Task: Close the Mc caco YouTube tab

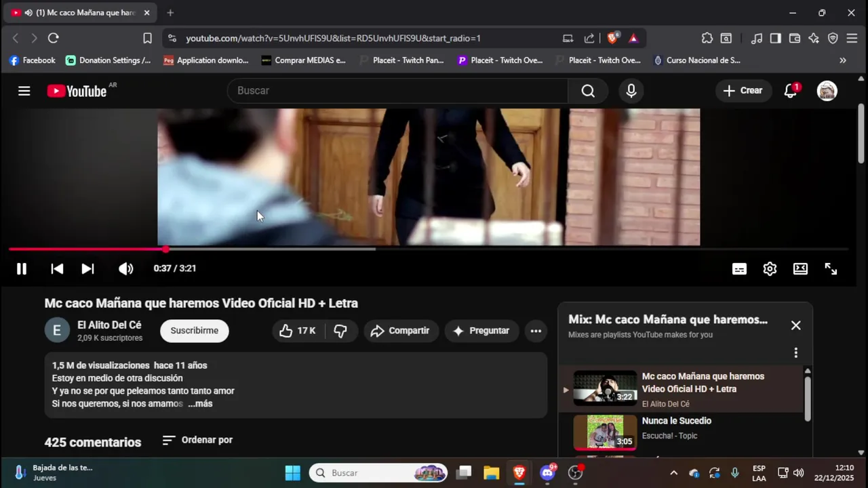Action: 146,13
